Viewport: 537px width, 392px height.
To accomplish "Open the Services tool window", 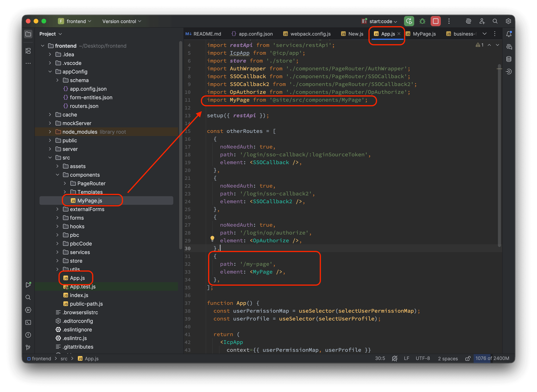I will (28, 310).
